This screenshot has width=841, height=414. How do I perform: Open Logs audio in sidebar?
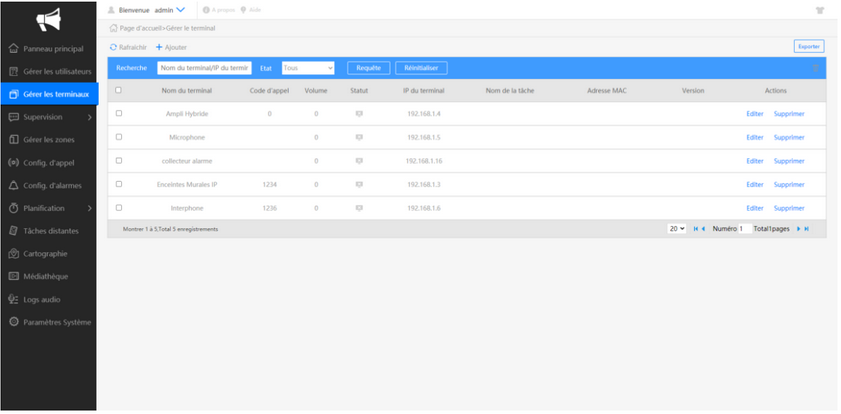pyautogui.click(x=49, y=299)
